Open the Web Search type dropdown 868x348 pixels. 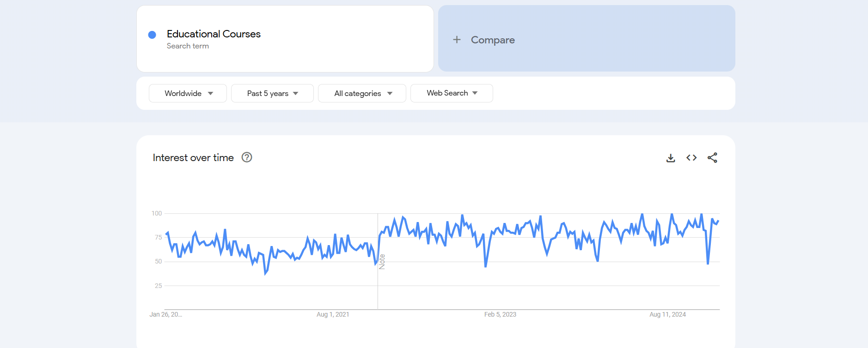(x=452, y=93)
